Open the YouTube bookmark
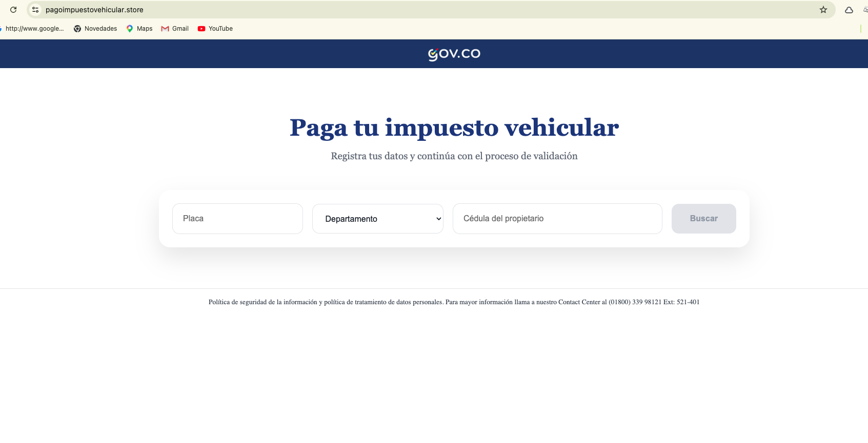868x443 pixels. 215,29
